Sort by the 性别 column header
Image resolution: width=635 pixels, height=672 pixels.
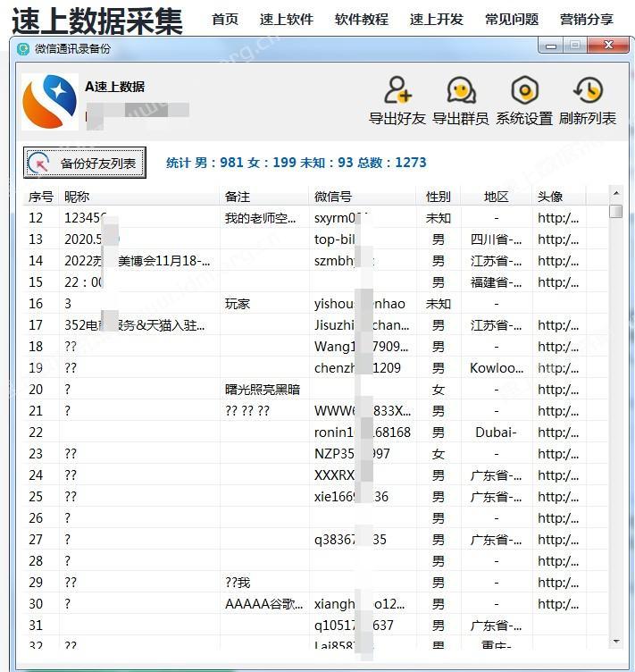pos(438,197)
